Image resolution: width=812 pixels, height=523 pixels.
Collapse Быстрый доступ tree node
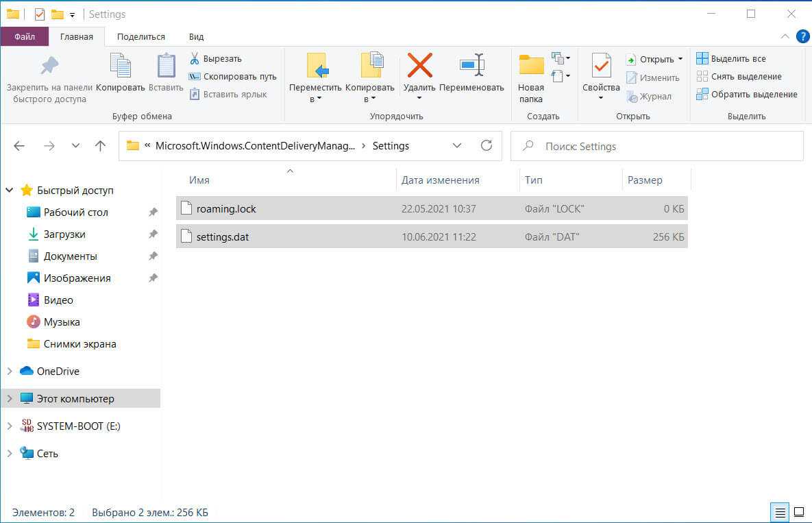[10, 191]
